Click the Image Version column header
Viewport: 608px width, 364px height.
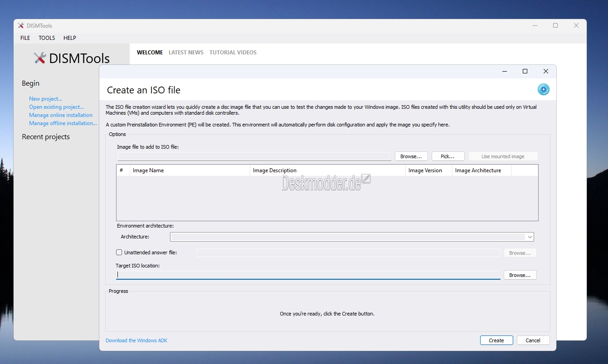(x=428, y=170)
